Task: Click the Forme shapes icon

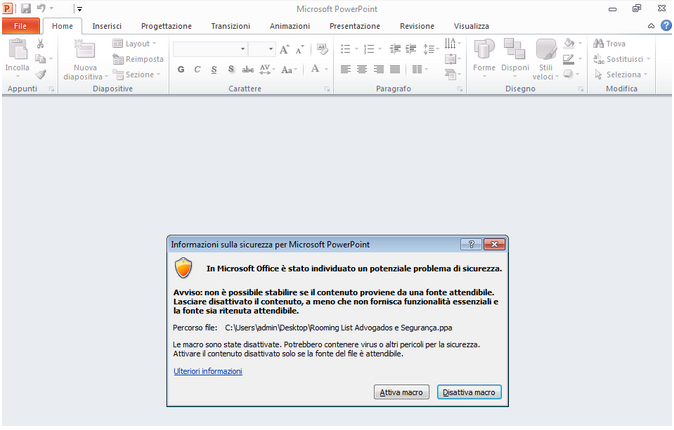Action: tap(484, 49)
